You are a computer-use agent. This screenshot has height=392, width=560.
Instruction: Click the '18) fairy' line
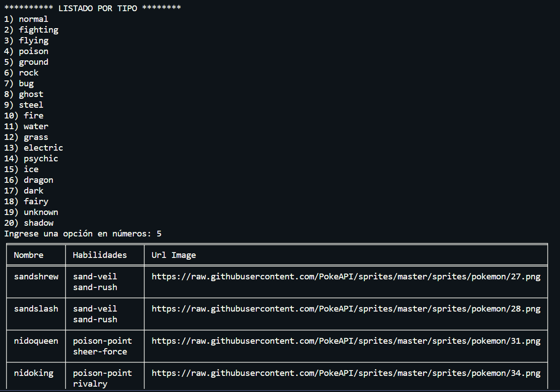click(26, 202)
